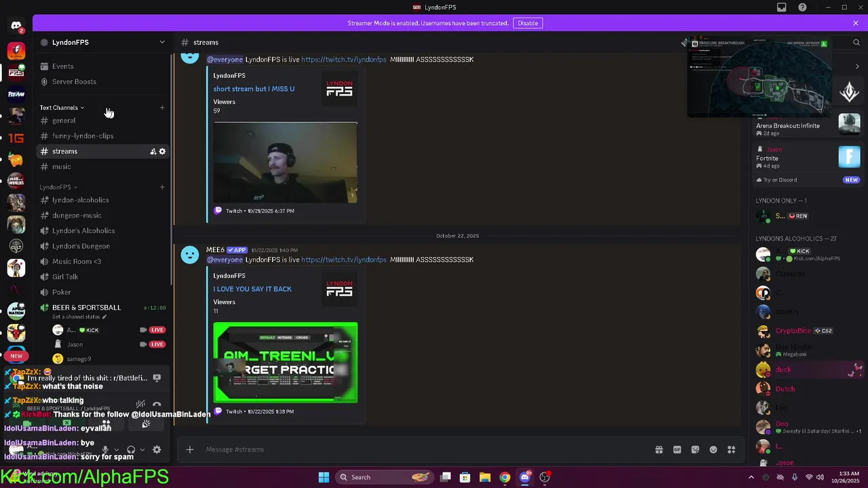Screen dimensions: 868x488
Task: Open the aim training stream thumbnail
Action: click(x=285, y=363)
